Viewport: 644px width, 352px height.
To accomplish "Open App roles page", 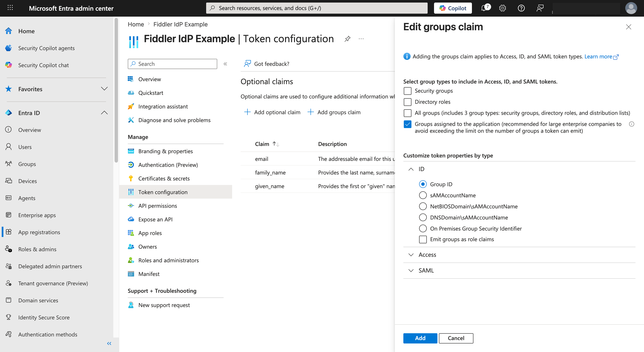I will pos(150,233).
